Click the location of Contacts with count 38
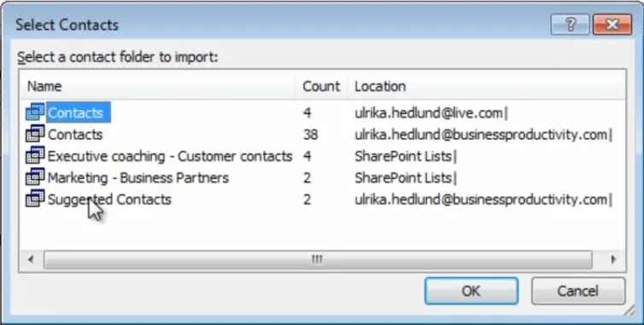Image resolution: width=644 pixels, height=325 pixels. tap(483, 135)
